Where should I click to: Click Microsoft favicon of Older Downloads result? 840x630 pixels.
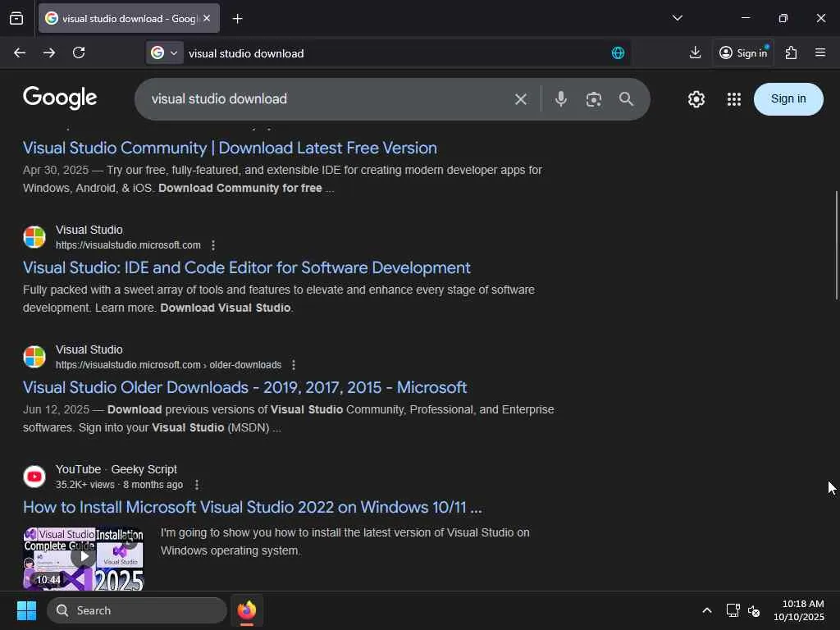34,358
